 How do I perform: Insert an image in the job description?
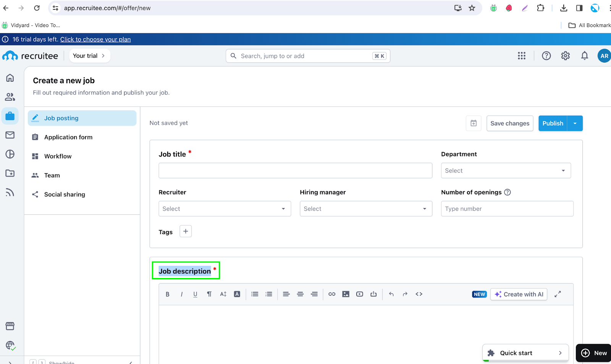coord(346,294)
